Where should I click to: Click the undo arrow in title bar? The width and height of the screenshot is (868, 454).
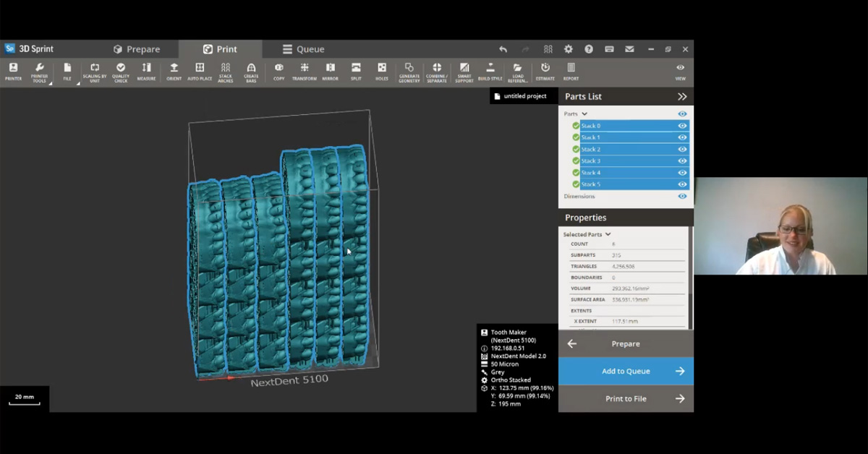503,49
